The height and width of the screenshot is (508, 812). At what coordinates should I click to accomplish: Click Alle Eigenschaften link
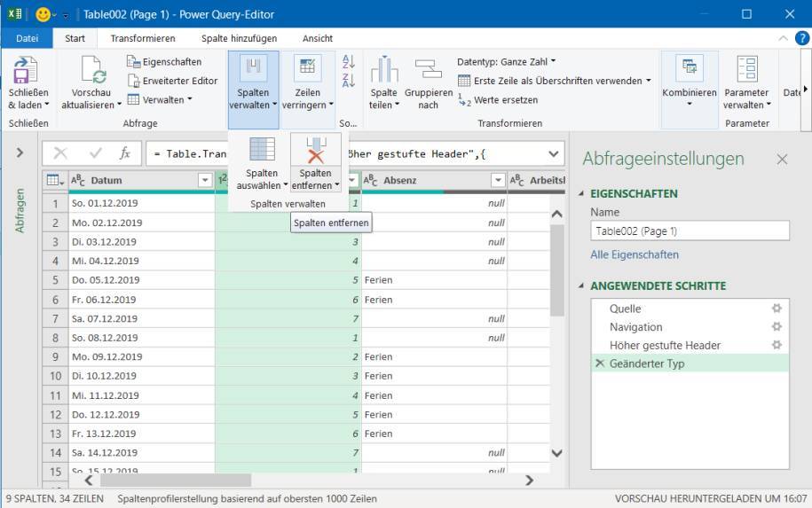[x=635, y=254]
